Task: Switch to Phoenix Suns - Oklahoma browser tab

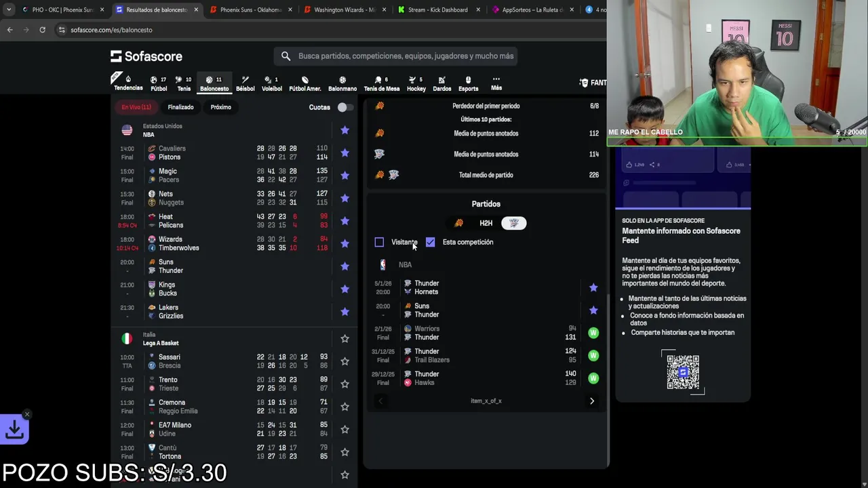Action: pyautogui.click(x=251, y=9)
